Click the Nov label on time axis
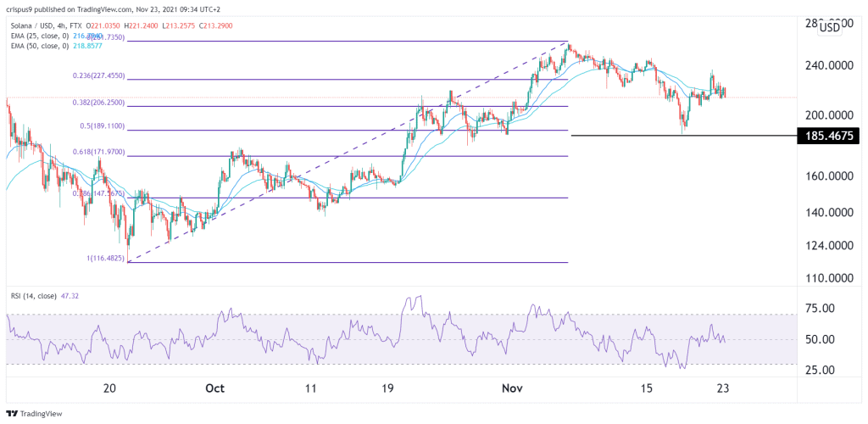This screenshot has width=868, height=424. coord(513,388)
